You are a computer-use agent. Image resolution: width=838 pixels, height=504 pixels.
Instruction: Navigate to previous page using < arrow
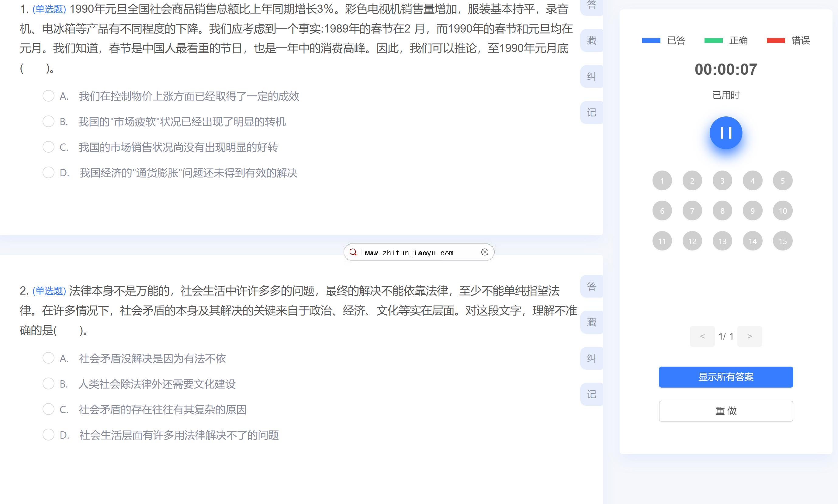coord(701,337)
